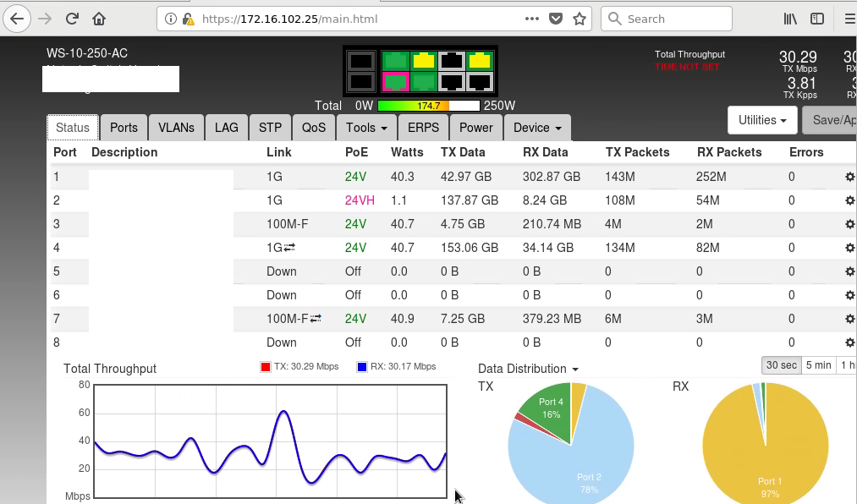
Task: Expand the Tools dropdown tab
Action: coord(366,128)
